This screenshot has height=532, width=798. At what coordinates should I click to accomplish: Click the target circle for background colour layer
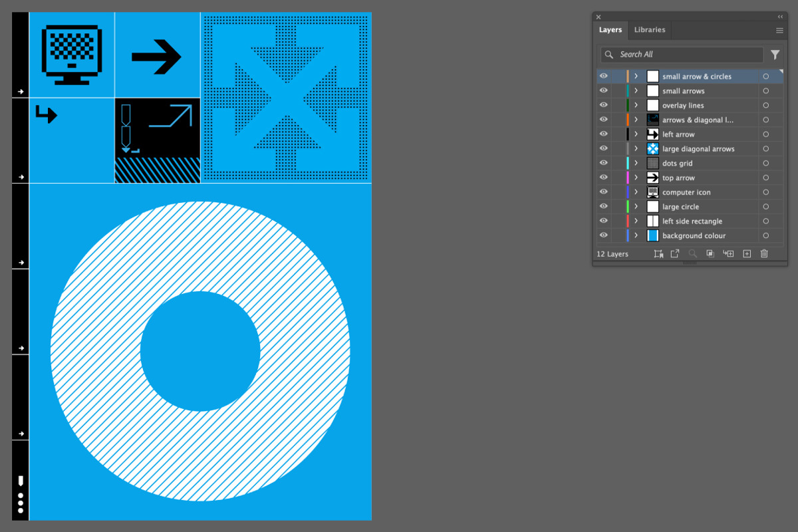[766, 235]
